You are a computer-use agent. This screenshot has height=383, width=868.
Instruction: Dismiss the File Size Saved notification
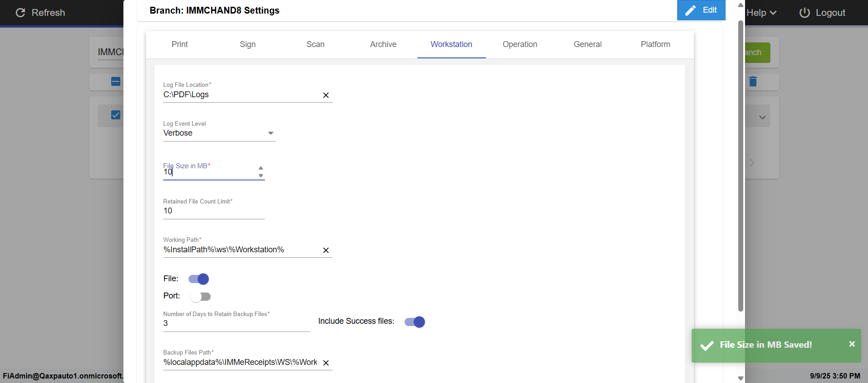(852, 344)
